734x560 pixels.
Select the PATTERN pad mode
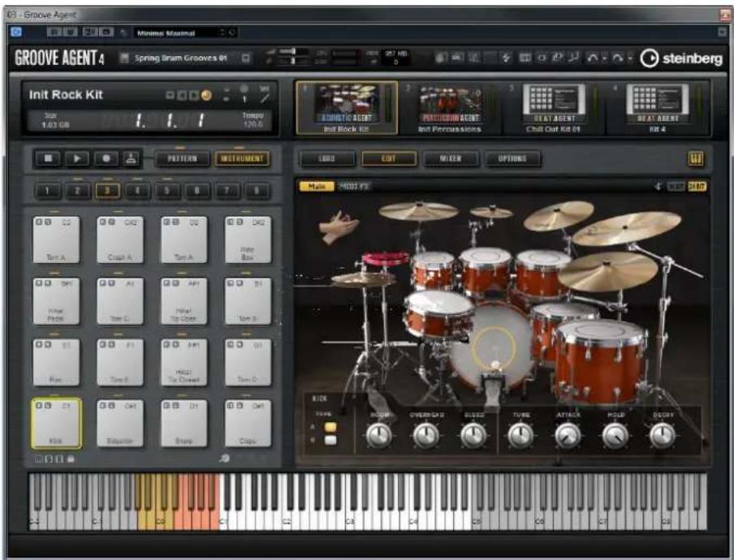[x=182, y=158]
